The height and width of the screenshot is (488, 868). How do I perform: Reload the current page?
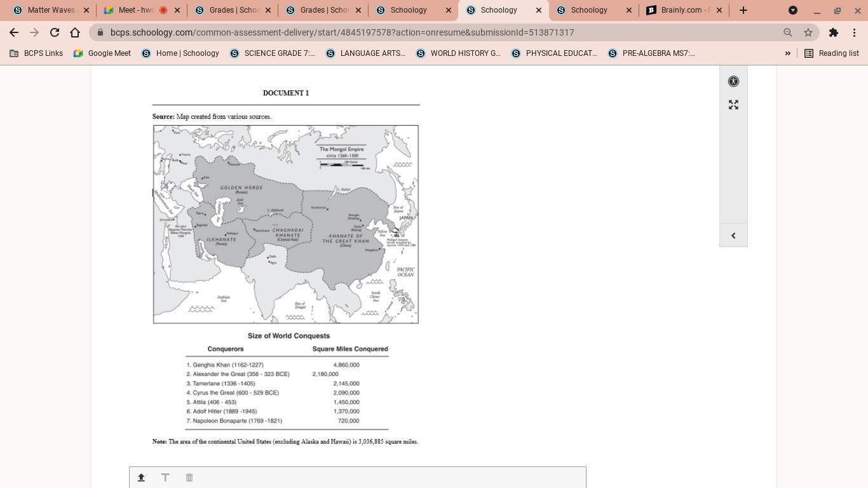click(x=55, y=32)
